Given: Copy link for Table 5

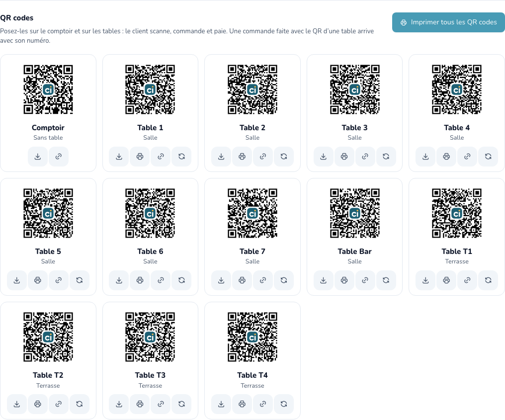Looking at the screenshot, I should [x=59, y=280].
